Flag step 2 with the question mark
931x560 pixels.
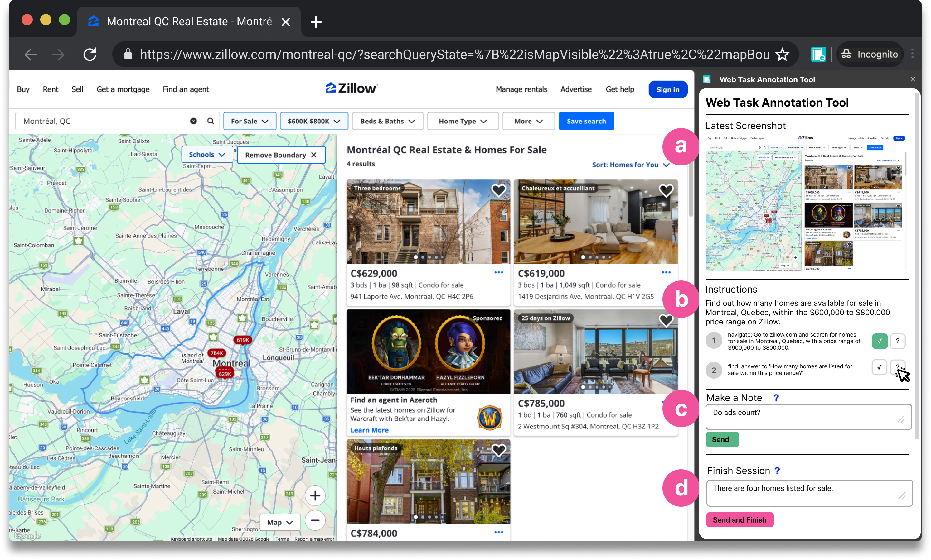(897, 367)
